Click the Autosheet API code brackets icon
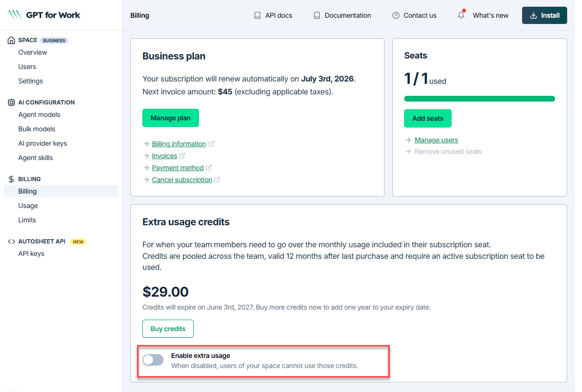The width and height of the screenshot is (582, 392). tap(12, 242)
